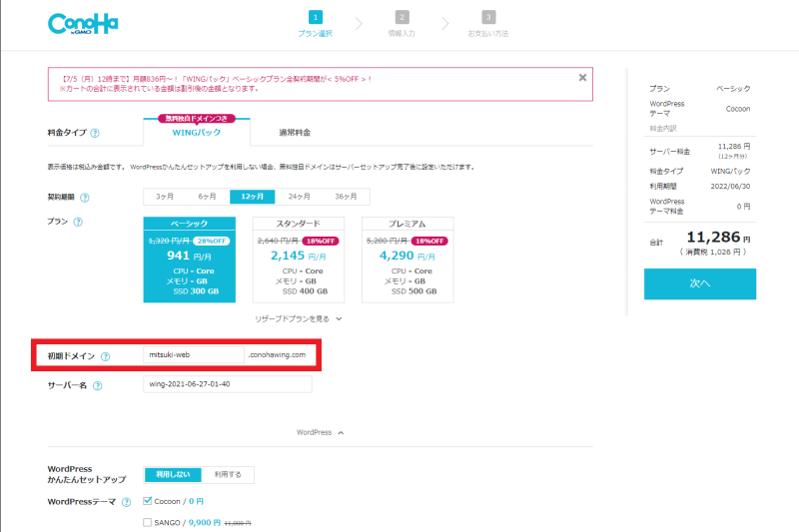799x532 pixels.
Task: Open help icon next to WordPressテーマ
Action: [x=127, y=502]
